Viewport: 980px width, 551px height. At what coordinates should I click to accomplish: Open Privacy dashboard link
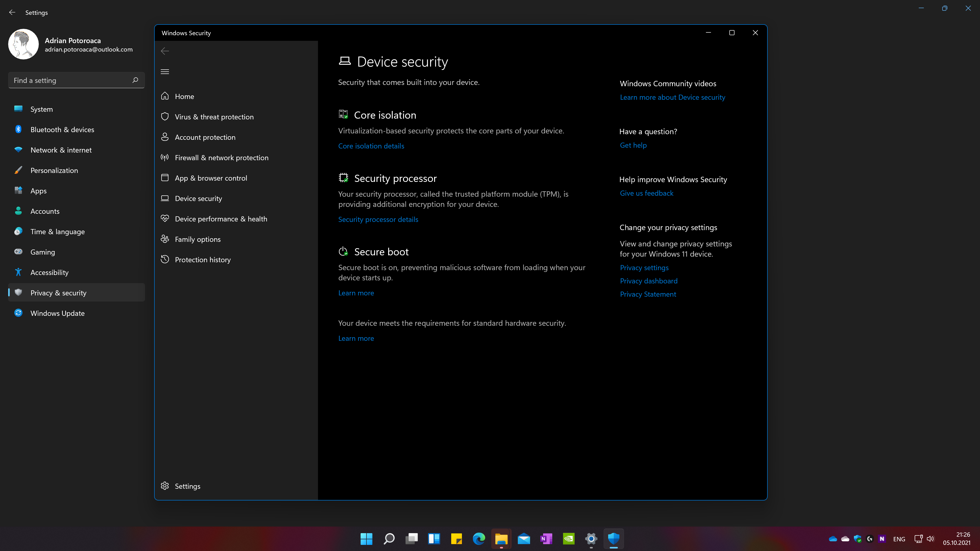[649, 281]
